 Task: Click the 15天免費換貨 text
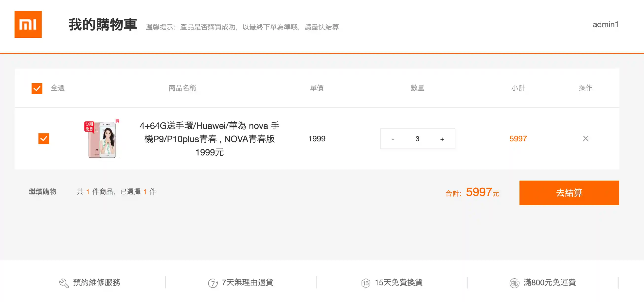tap(398, 282)
